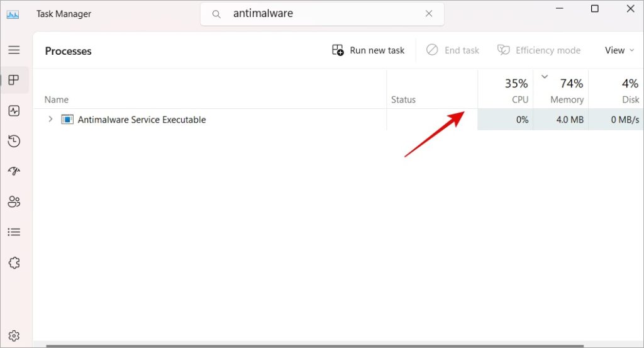Sort by the Disk column header
Image resolution: width=644 pixels, height=348 pixels.
pos(616,90)
